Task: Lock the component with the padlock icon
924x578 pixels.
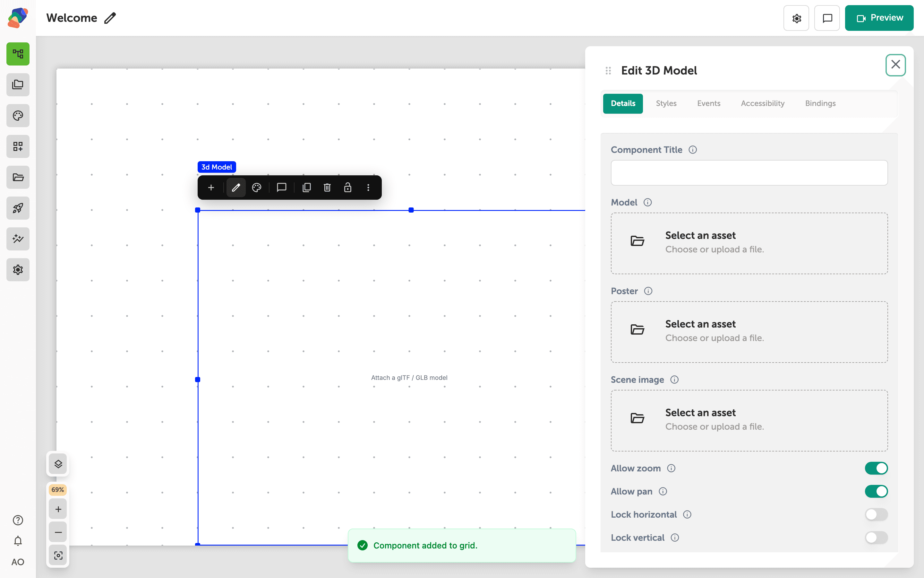Action: (x=347, y=188)
